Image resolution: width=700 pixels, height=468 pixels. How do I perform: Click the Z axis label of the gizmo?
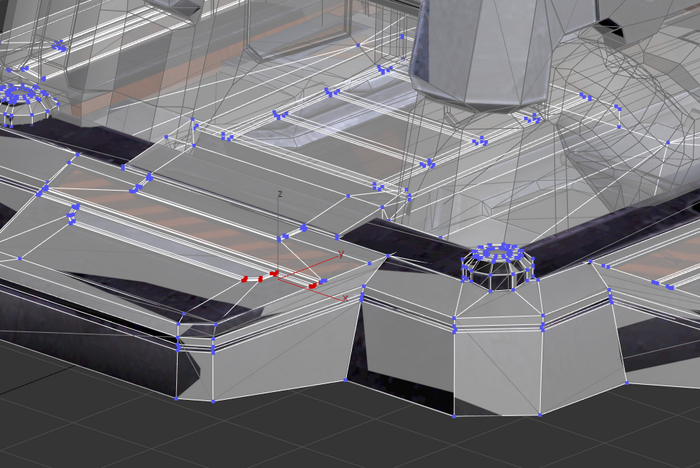(281, 193)
